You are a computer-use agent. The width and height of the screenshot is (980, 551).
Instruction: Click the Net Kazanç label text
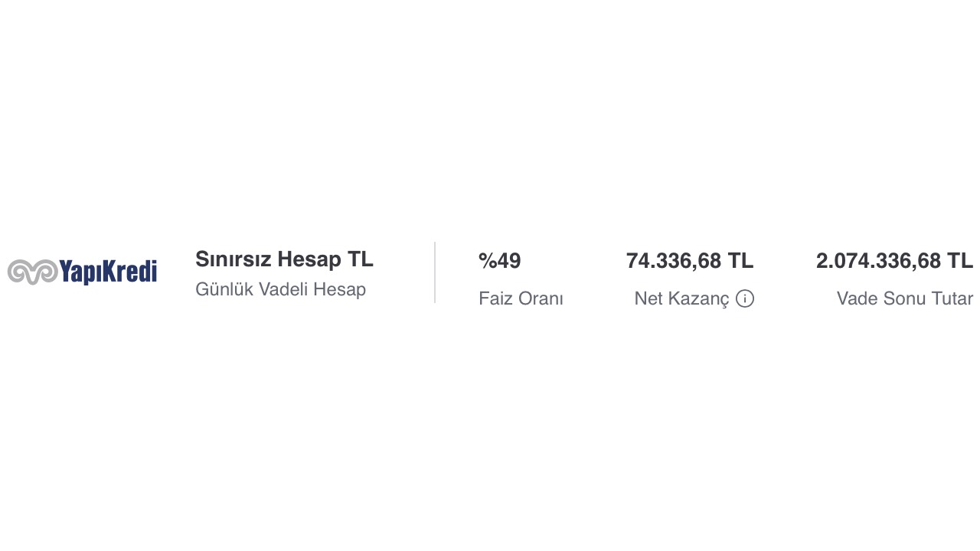[x=681, y=298]
